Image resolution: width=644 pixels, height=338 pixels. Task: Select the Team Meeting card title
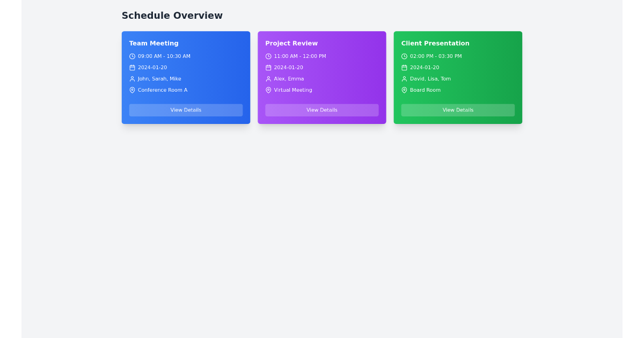(154, 43)
